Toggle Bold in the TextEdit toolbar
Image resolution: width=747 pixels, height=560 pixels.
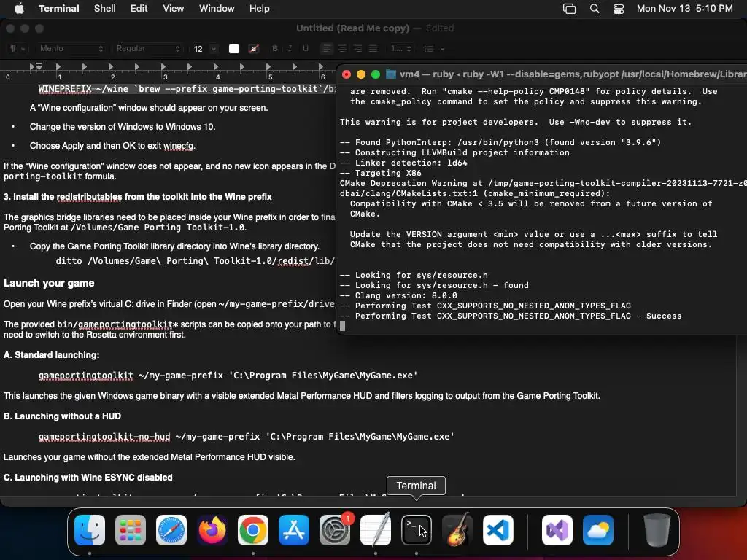point(275,49)
